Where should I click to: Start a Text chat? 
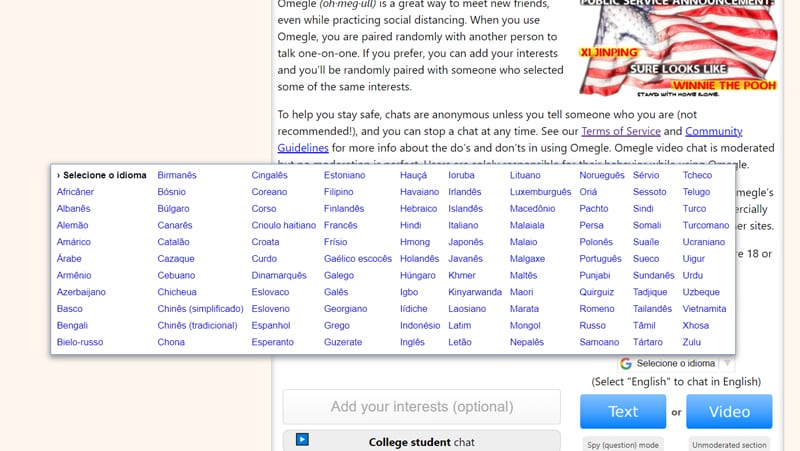[x=623, y=411]
